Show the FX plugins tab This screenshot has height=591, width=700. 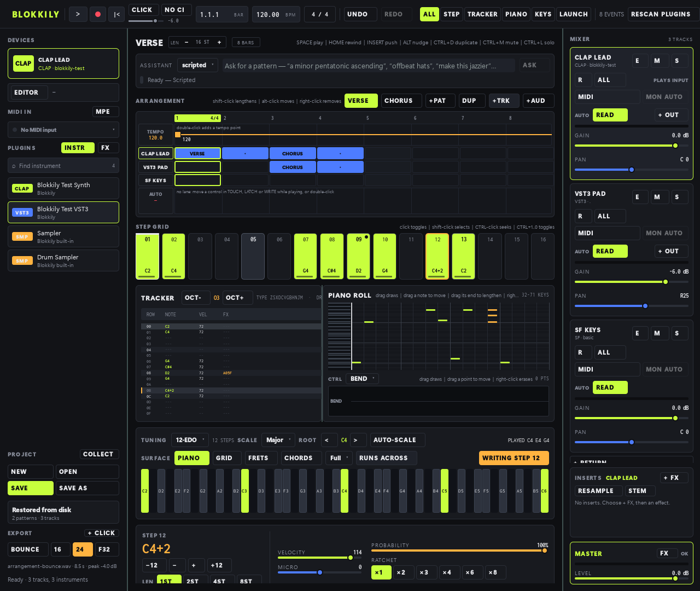(x=108, y=148)
